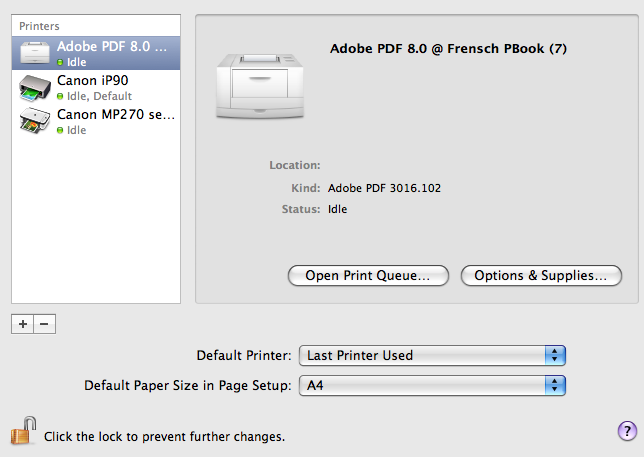Click the green status dot for Canon iP90
The width and height of the screenshot is (644, 457).
click(61, 96)
